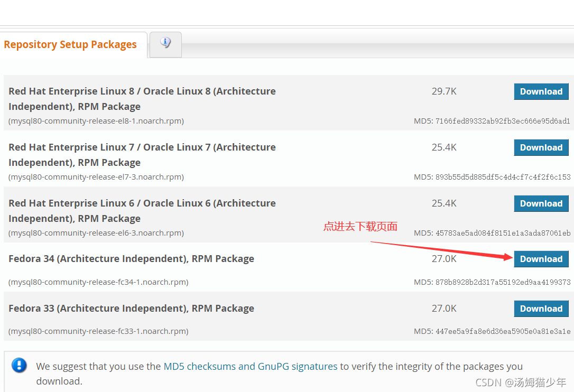Viewport: 574px width, 392px height.
Task: Select MD5 hash starting with 893b55d
Action: pyautogui.click(x=503, y=177)
